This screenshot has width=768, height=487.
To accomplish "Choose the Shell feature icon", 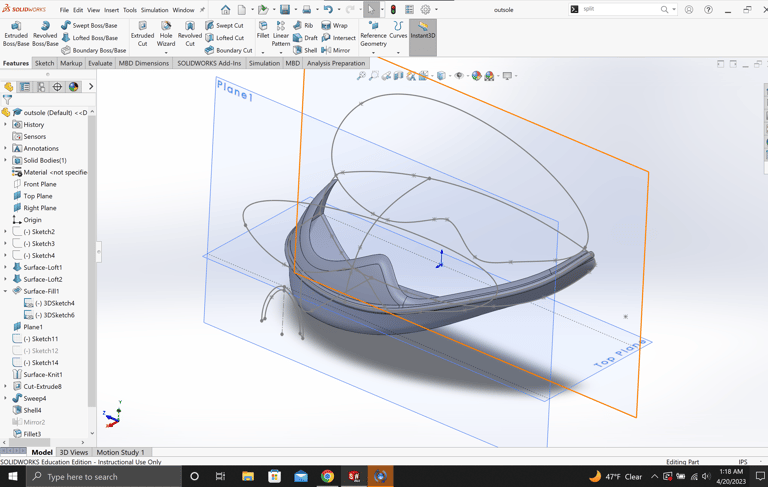I will [x=305, y=50].
